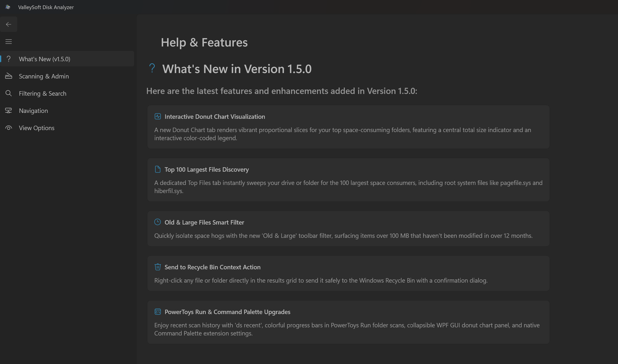Click the clock icon for Old & Large Files
This screenshot has width=618, height=364.
point(158,222)
